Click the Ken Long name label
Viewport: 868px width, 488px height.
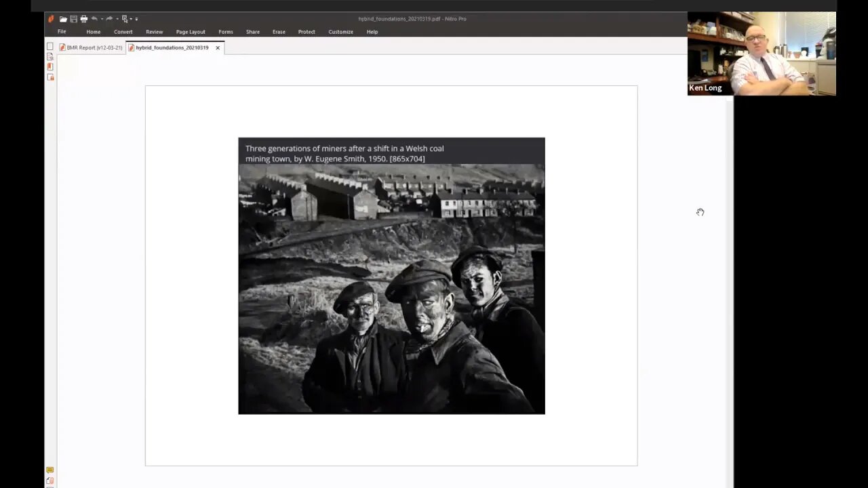pyautogui.click(x=705, y=88)
